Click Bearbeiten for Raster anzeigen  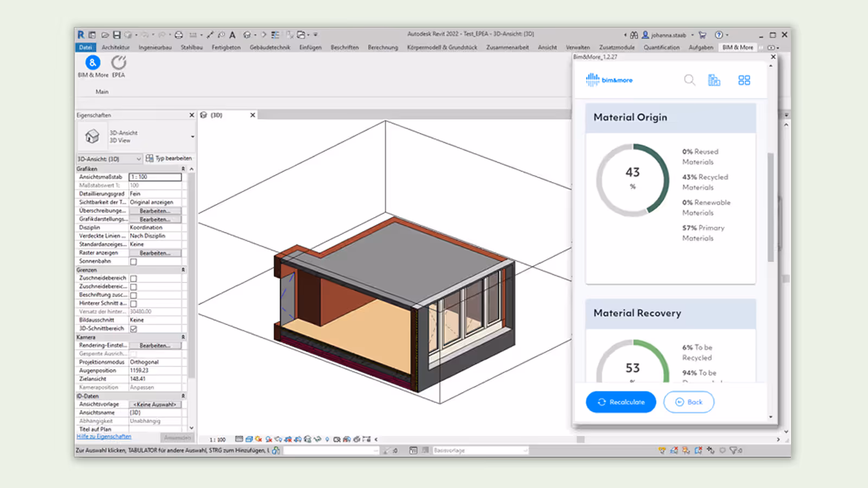[x=155, y=253]
